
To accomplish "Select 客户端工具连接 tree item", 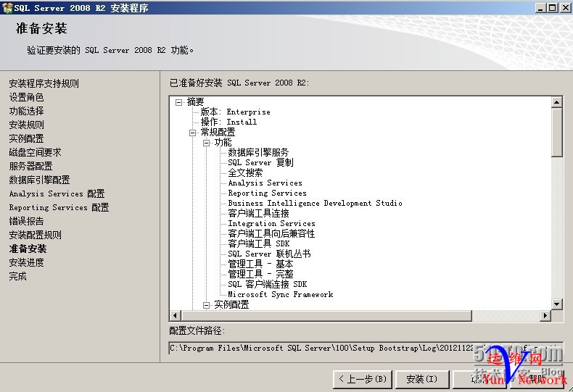I will [x=258, y=214].
